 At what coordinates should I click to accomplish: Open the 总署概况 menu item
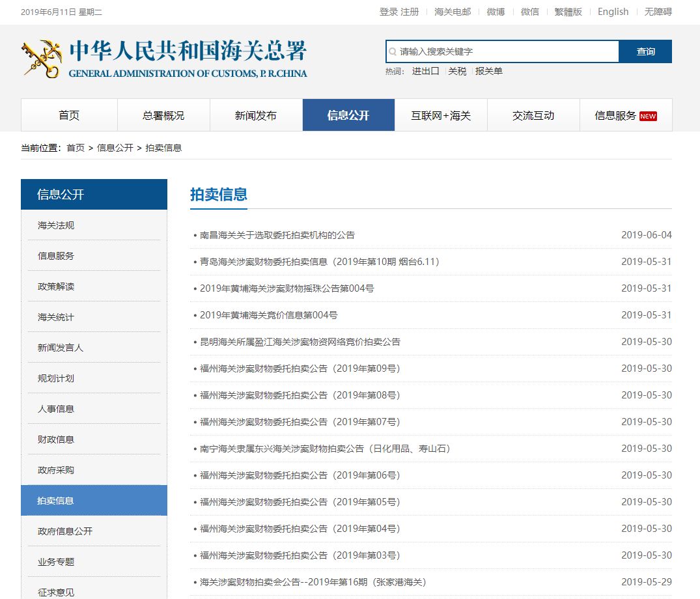click(x=163, y=115)
